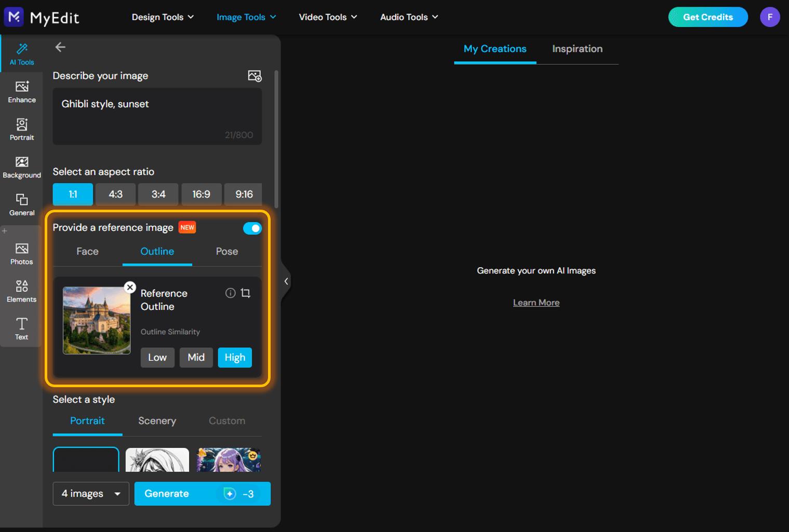Screen dimensions: 789x532
Task: Open the Portrait tools
Action: pos(22,129)
